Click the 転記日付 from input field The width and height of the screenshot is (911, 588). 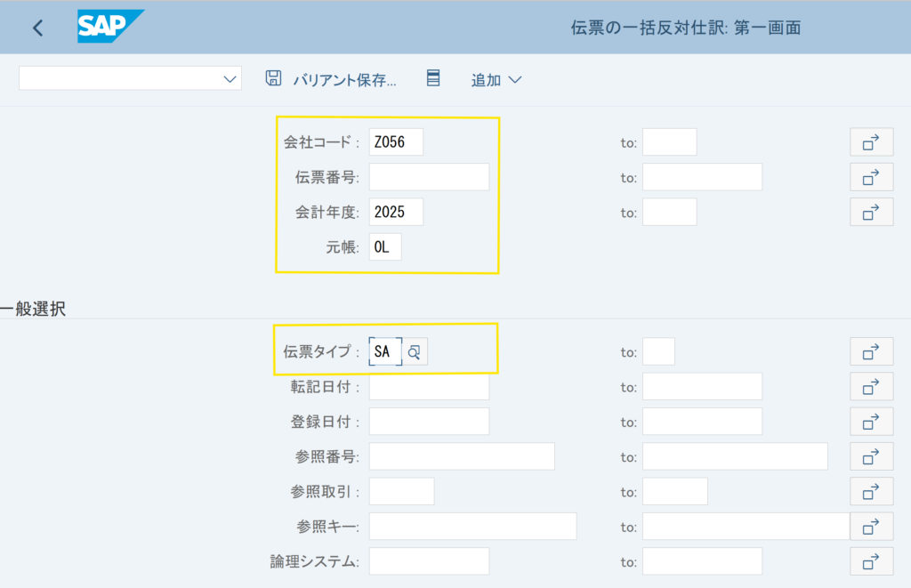coord(429,387)
